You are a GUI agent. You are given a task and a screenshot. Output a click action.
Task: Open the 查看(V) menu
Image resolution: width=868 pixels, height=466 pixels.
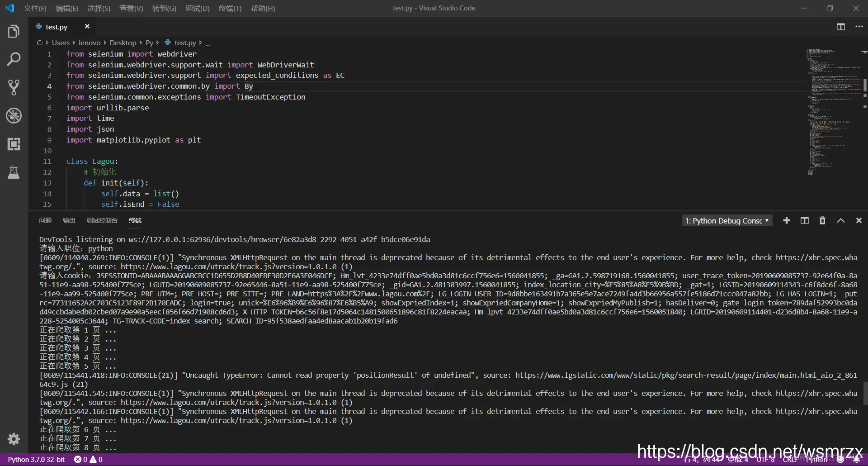131,8
